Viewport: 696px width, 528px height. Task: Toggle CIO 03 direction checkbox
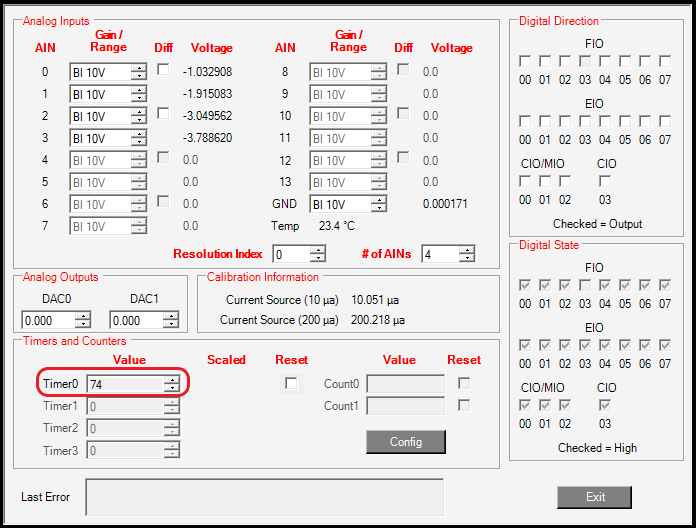pyautogui.click(x=605, y=181)
